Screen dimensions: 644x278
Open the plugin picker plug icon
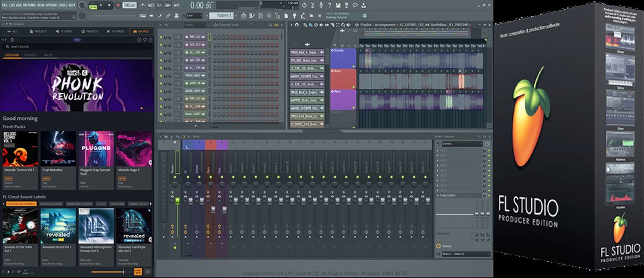coord(295,16)
